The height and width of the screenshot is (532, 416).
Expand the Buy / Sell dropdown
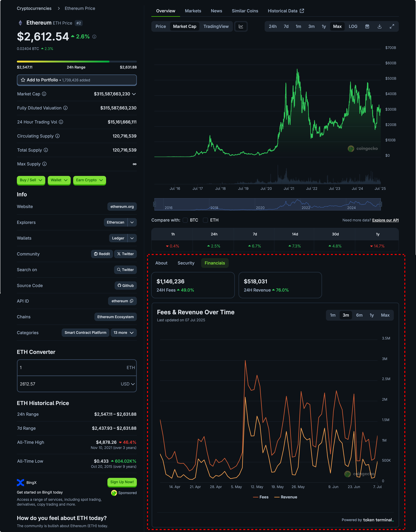[31, 180]
